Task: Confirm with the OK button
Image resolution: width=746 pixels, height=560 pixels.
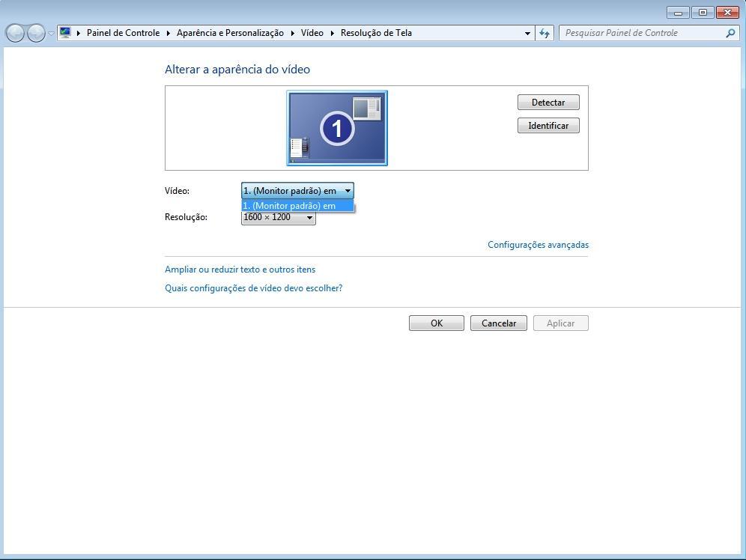Action: coord(436,323)
